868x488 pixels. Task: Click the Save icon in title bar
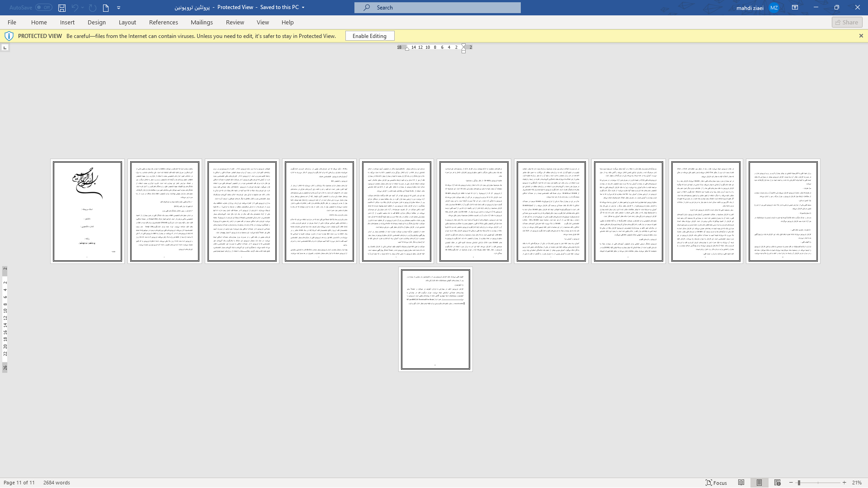click(62, 8)
